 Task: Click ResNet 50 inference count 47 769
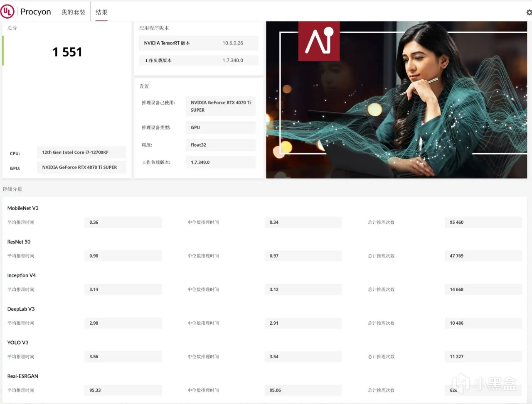(x=483, y=256)
